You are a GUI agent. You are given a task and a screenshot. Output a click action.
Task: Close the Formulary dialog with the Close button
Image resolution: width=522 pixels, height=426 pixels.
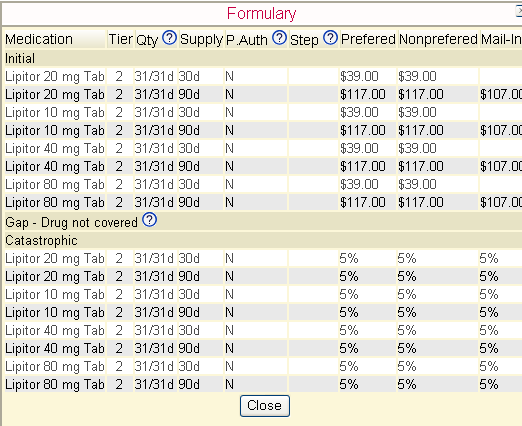coord(265,406)
